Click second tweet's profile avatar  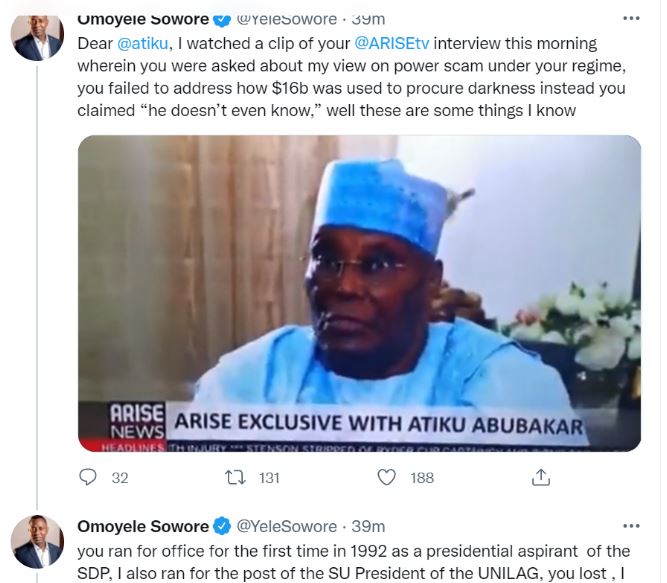pyautogui.click(x=37, y=542)
